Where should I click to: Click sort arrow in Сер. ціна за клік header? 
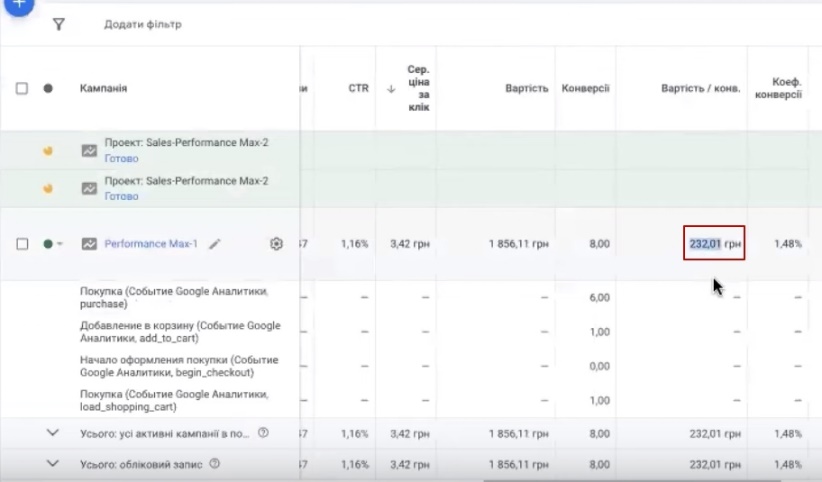(391, 88)
